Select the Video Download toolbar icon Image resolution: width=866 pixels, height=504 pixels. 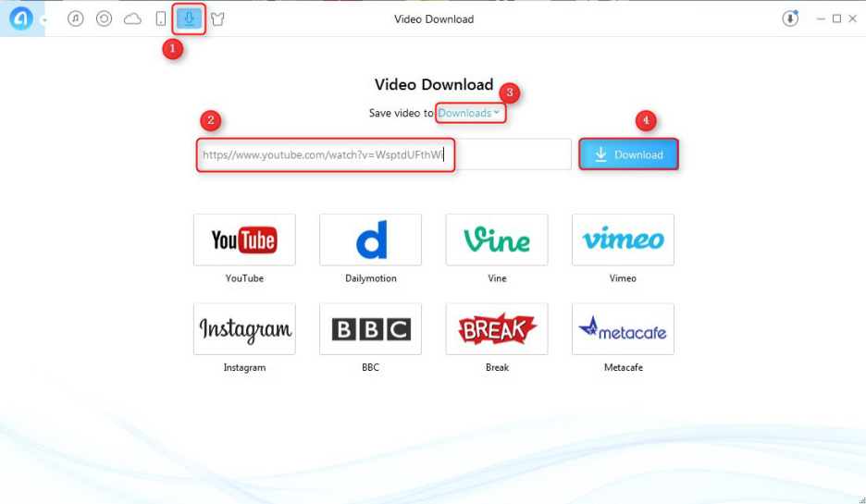(x=189, y=18)
